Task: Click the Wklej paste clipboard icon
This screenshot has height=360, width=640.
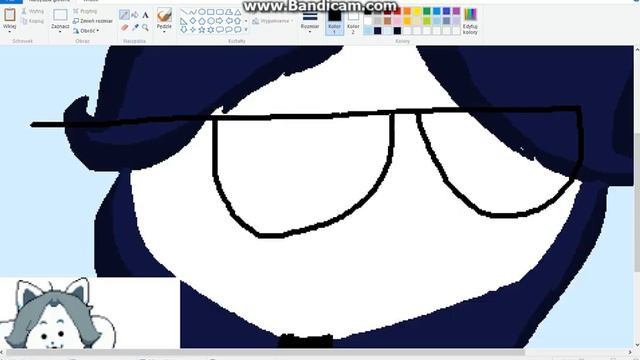Action: 9,15
